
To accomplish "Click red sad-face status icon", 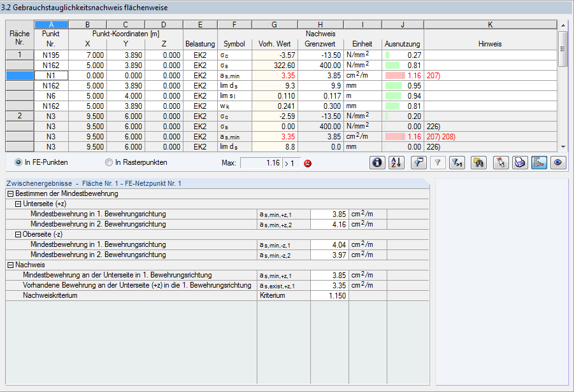I will [308, 163].
